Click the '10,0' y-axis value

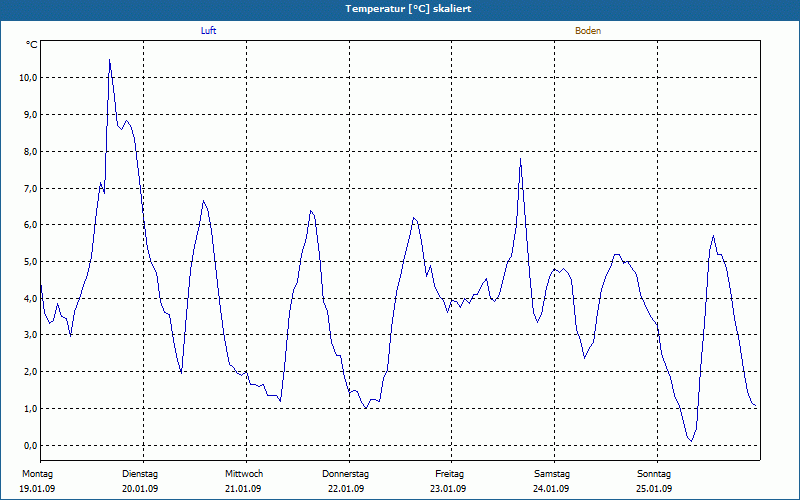click(28, 78)
